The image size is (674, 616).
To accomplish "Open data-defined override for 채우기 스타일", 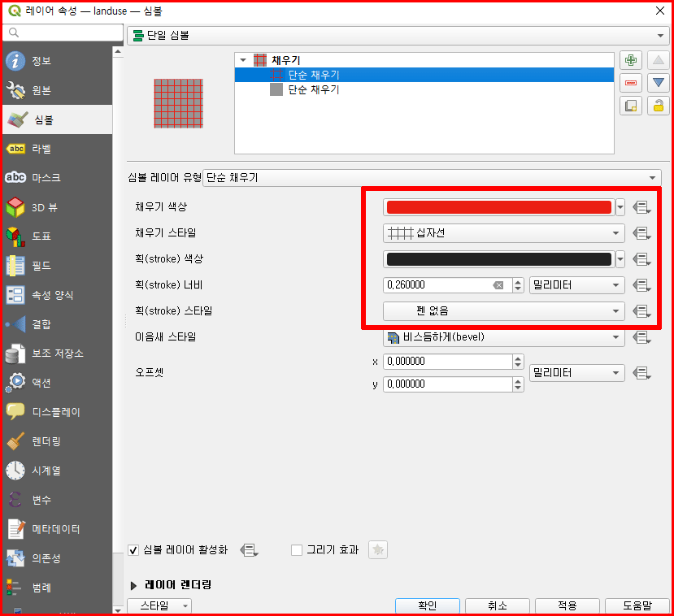I will tap(641, 233).
